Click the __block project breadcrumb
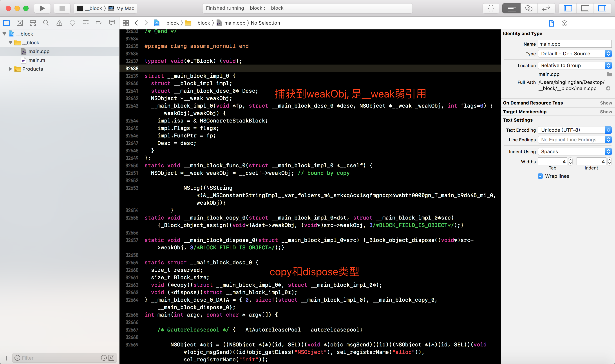Viewport: 615px width, 364px height. 167,23
